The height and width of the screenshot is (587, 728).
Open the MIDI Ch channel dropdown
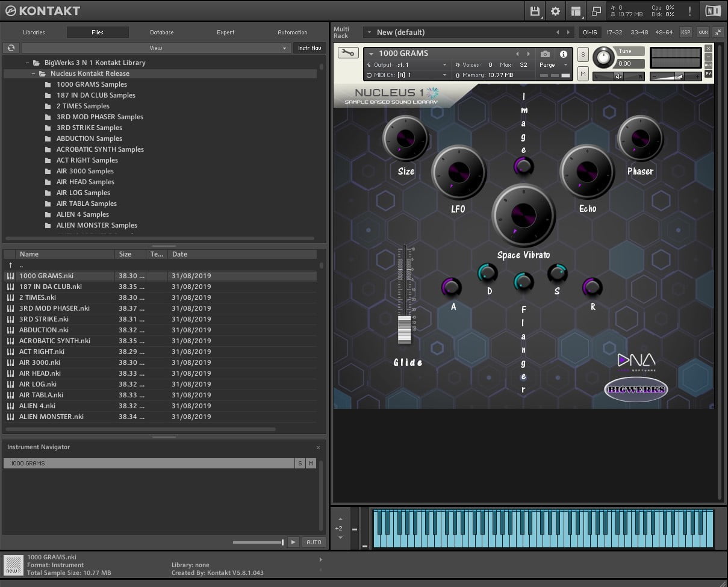pos(406,75)
